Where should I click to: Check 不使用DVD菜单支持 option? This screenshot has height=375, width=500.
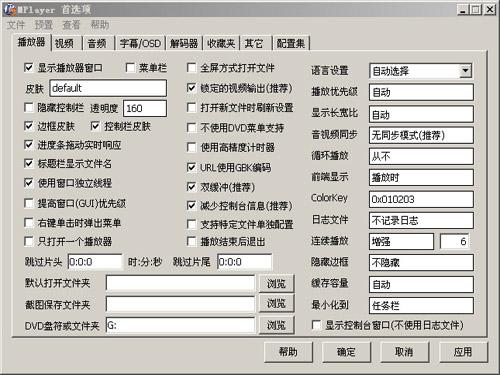(x=191, y=128)
